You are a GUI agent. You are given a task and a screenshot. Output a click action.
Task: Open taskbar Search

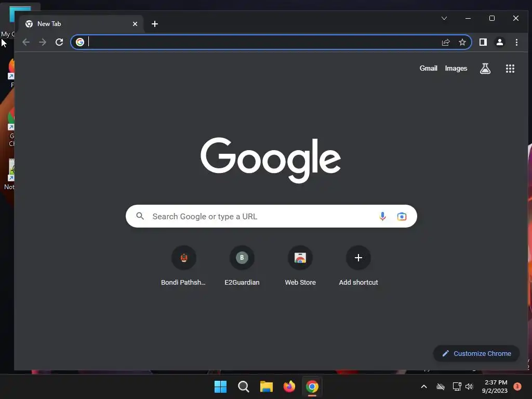(x=244, y=387)
